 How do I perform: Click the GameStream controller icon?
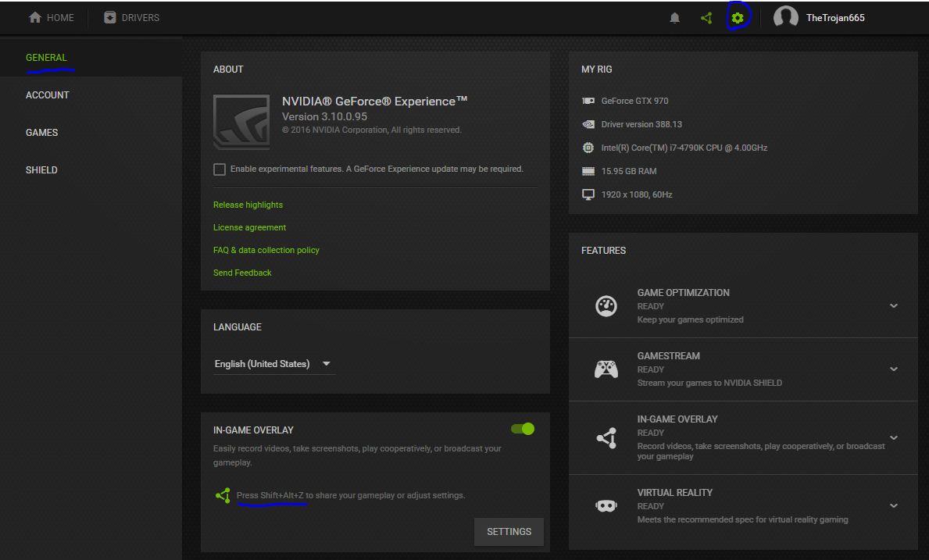tap(606, 369)
